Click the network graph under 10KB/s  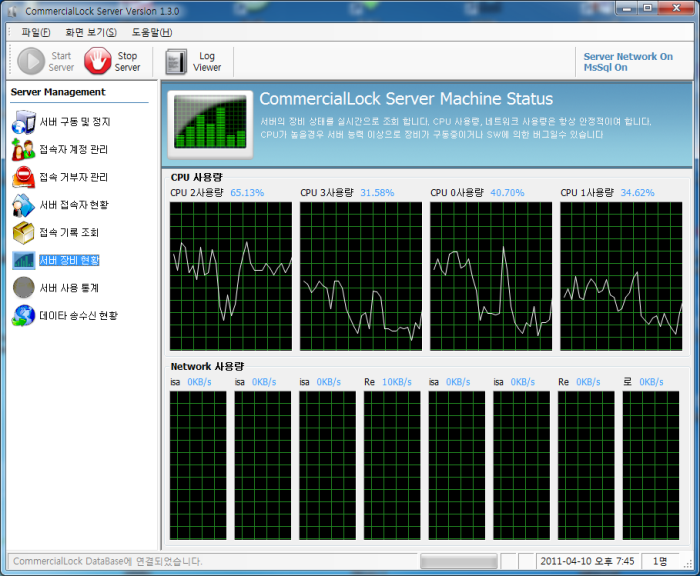392,465
